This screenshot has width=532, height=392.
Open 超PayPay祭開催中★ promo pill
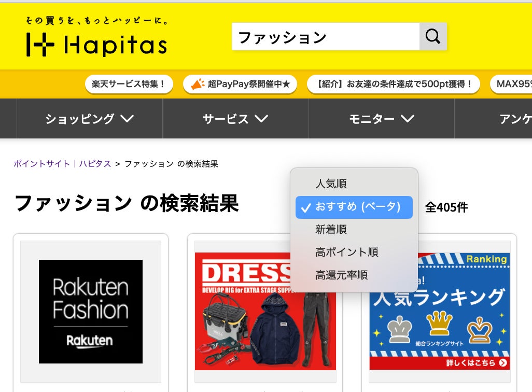pos(240,84)
